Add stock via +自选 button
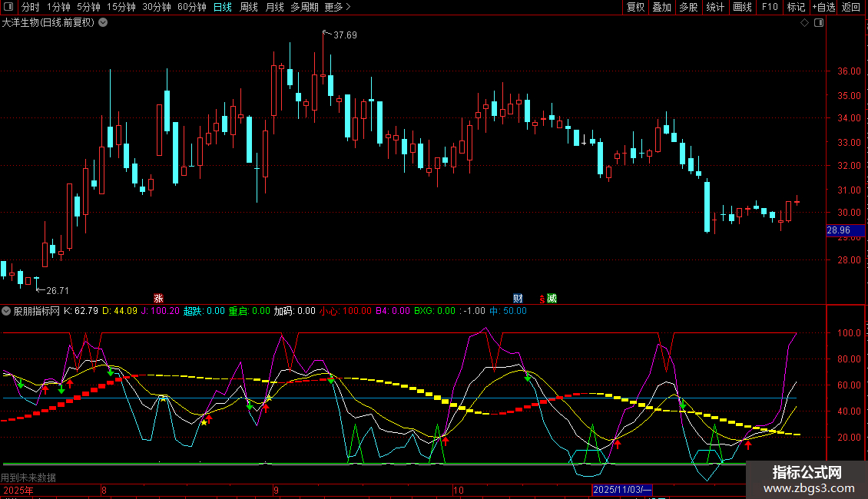This screenshot has width=868, height=499. pos(823,8)
